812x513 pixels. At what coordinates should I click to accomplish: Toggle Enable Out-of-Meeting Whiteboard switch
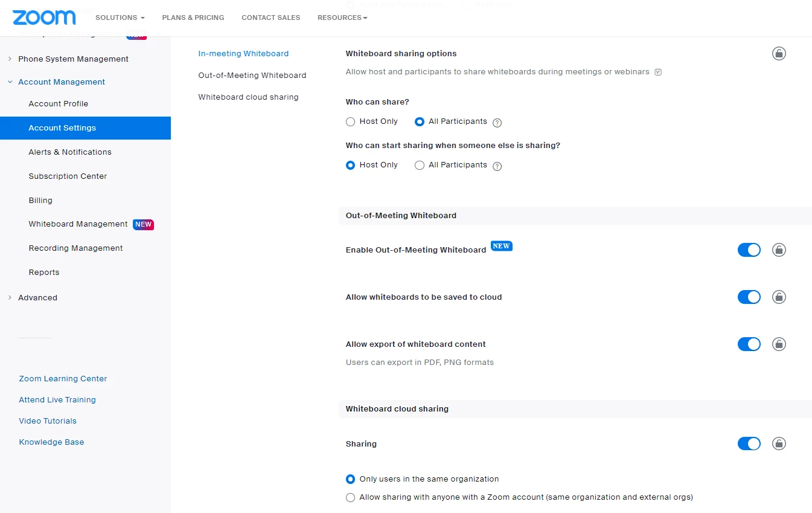pyautogui.click(x=749, y=250)
